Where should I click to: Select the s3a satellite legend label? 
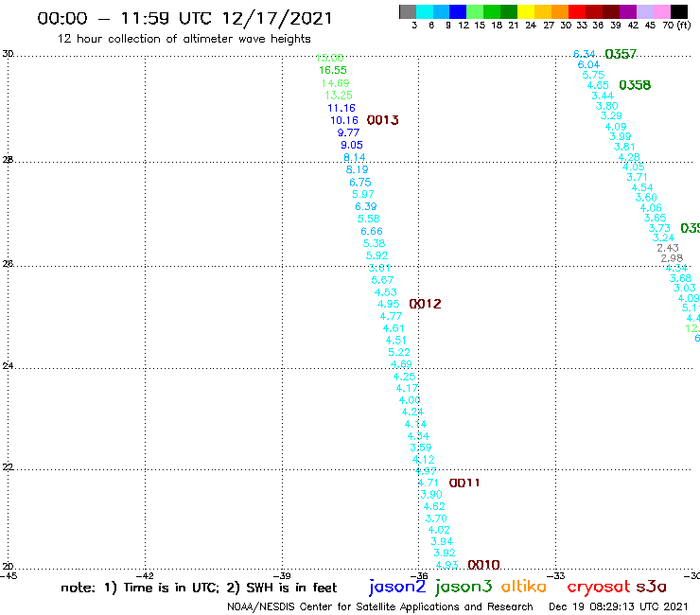point(651,587)
